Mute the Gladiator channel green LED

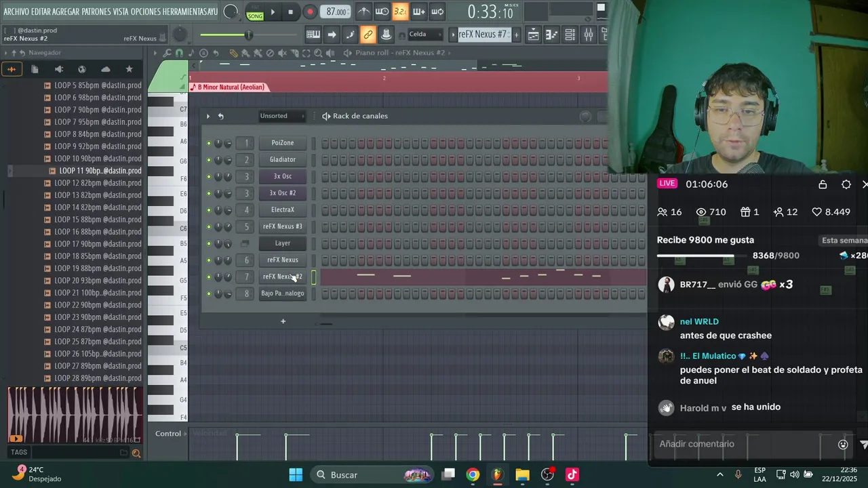pos(209,160)
